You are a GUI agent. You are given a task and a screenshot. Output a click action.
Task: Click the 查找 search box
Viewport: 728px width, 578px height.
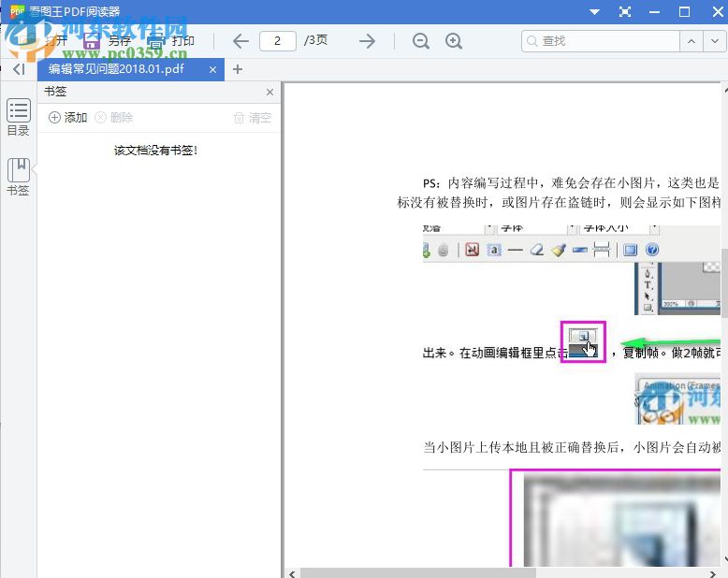[601, 41]
